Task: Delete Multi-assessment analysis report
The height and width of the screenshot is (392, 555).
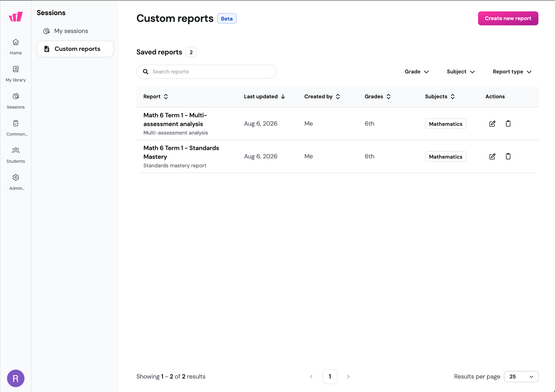Action: 508,124
